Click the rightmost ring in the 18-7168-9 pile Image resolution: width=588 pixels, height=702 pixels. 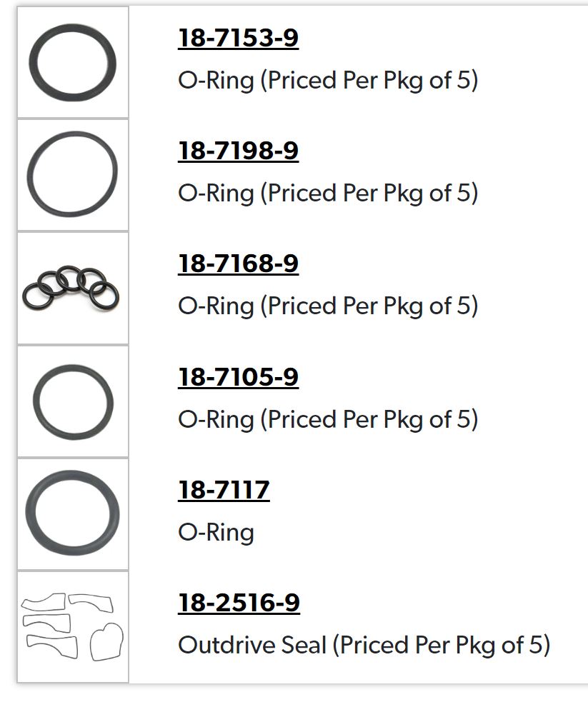coord(104,296)
